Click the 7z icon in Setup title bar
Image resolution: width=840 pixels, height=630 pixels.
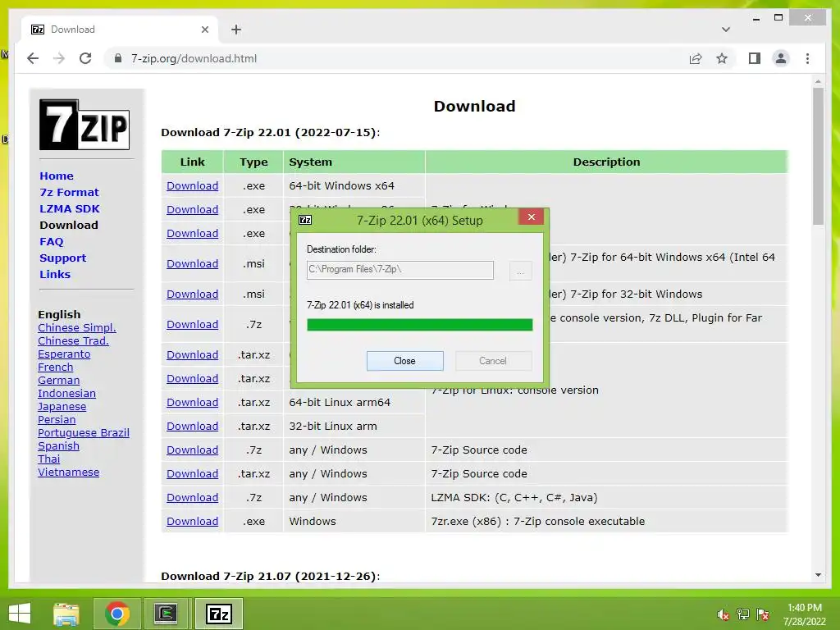point(305,220)
